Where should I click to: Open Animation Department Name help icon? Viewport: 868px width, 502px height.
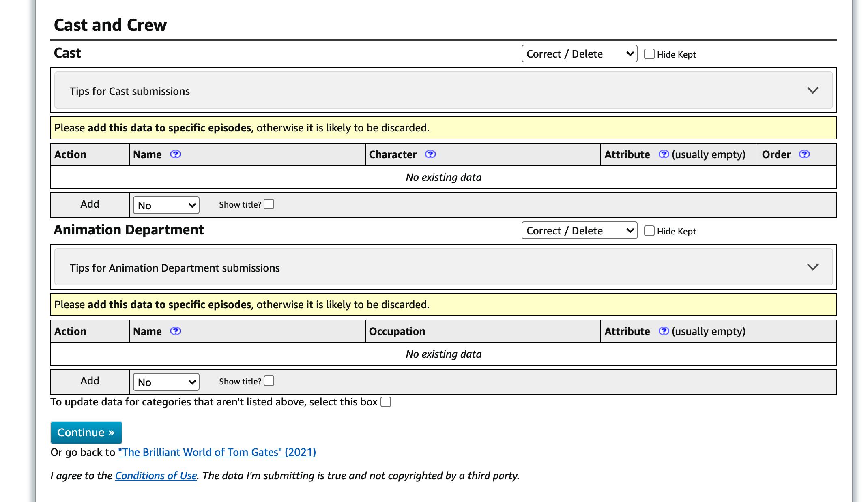pyautogui.click(x=175, y=331)
